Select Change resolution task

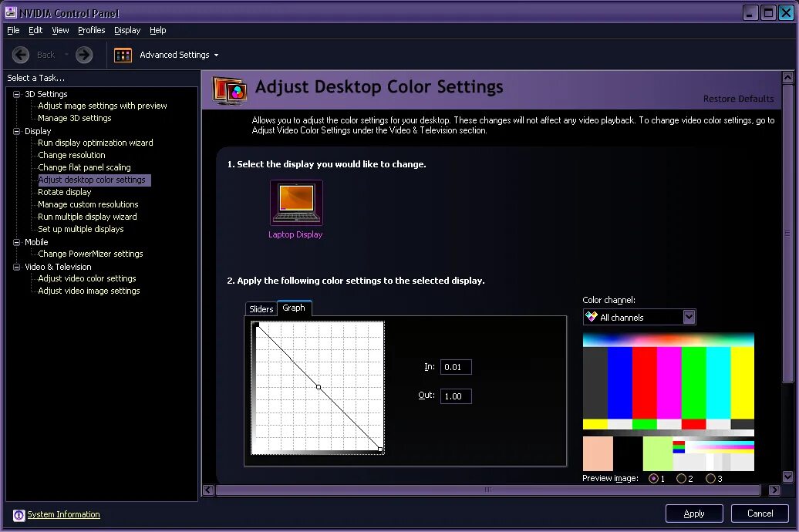tap(71, 156)
